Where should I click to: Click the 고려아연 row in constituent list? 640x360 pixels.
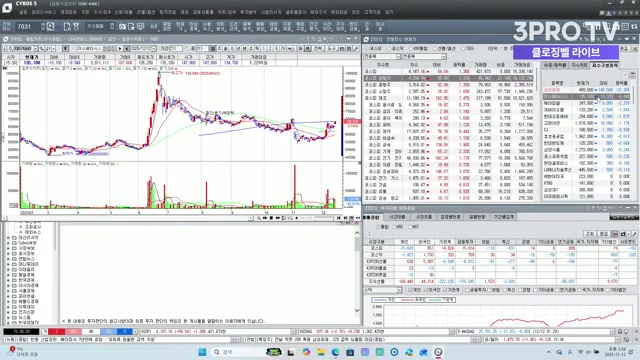[x=587, y=123]
